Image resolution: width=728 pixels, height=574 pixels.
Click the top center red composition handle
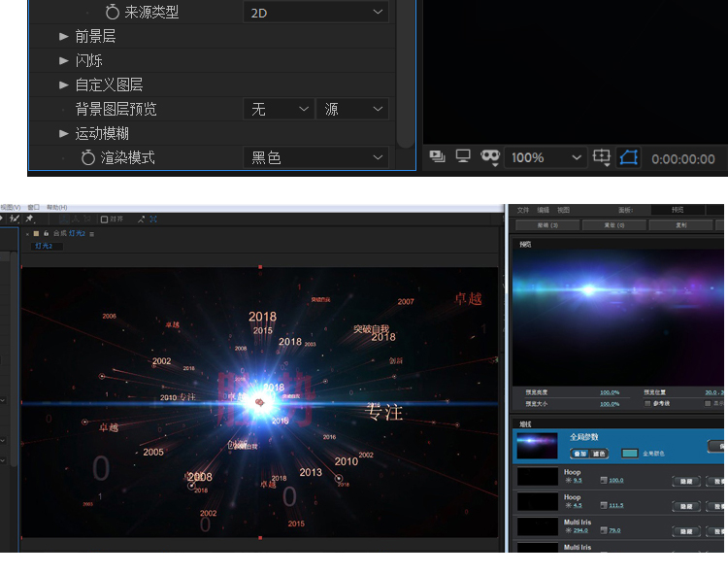[260, 267]
